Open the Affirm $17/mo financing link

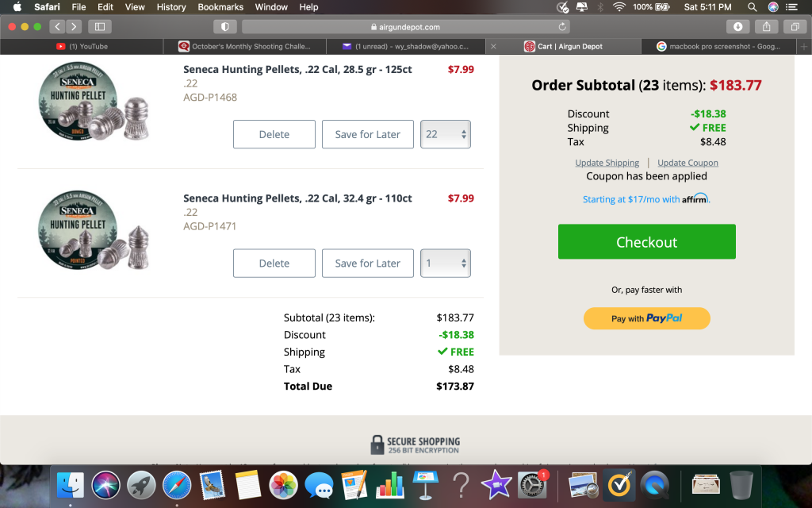646,199
